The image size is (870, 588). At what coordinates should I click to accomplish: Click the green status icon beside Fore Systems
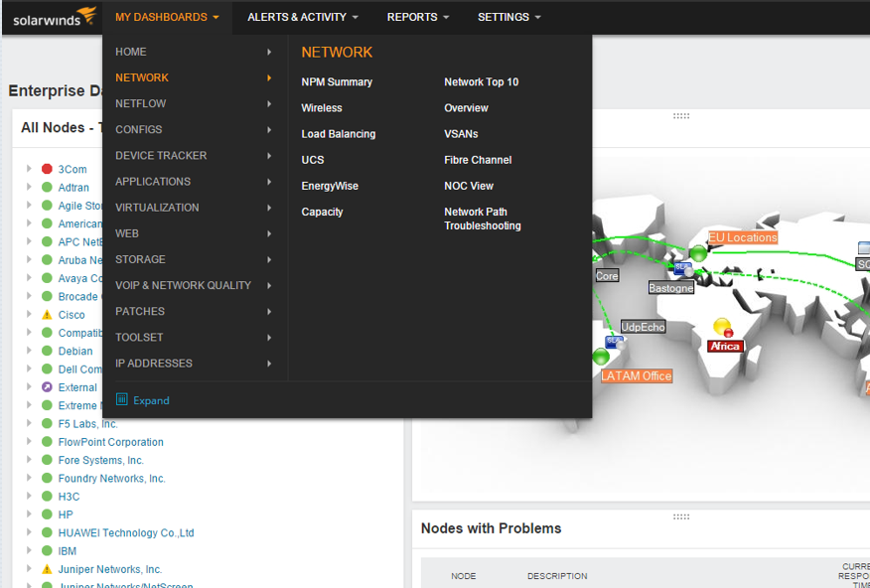pos(47,460)
